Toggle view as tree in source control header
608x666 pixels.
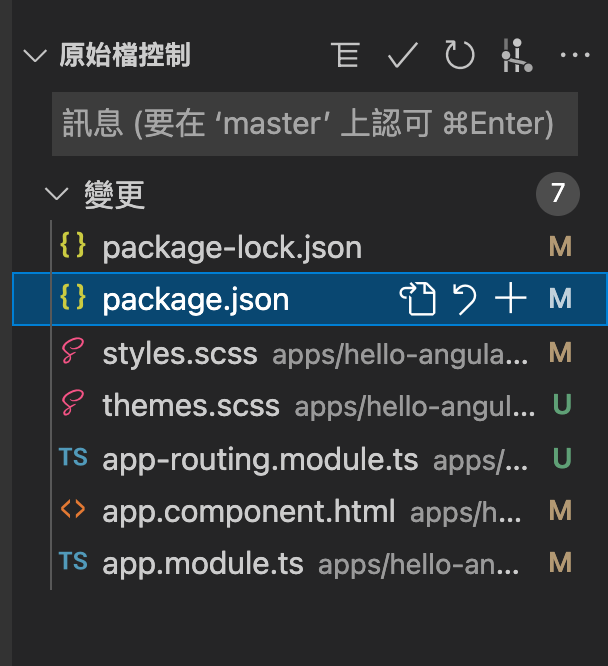(x=346, y=56)
